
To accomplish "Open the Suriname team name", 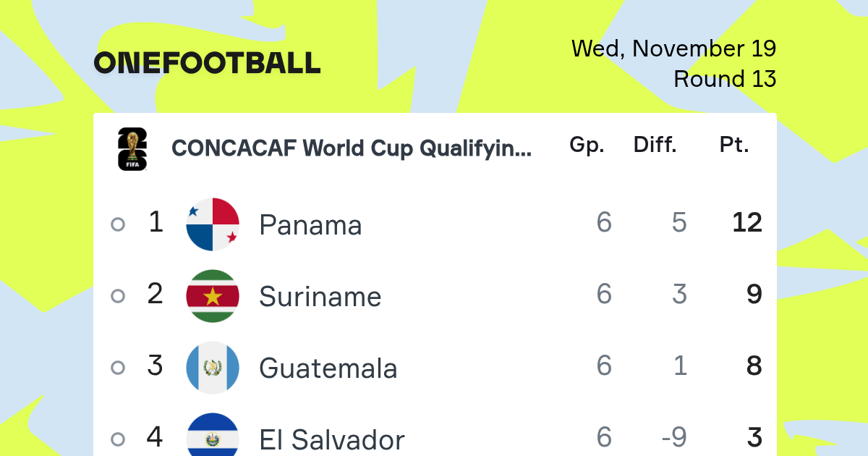I will click(x=320, y=297).
